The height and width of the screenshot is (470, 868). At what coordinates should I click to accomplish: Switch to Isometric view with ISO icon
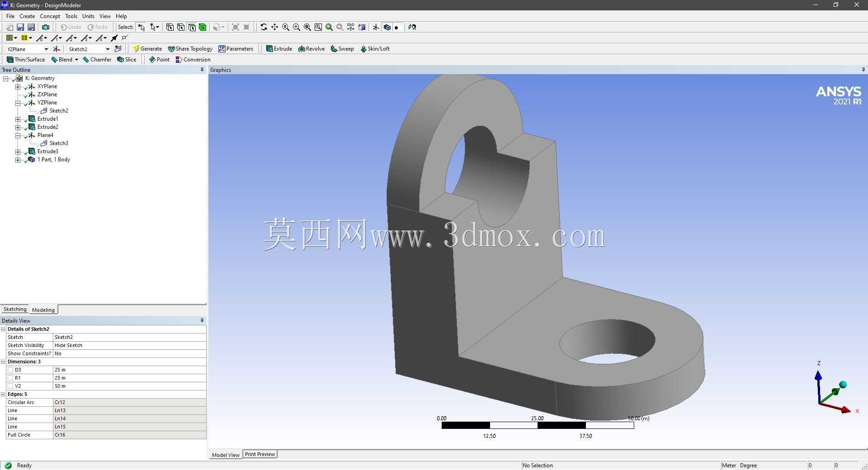(351, 27)
